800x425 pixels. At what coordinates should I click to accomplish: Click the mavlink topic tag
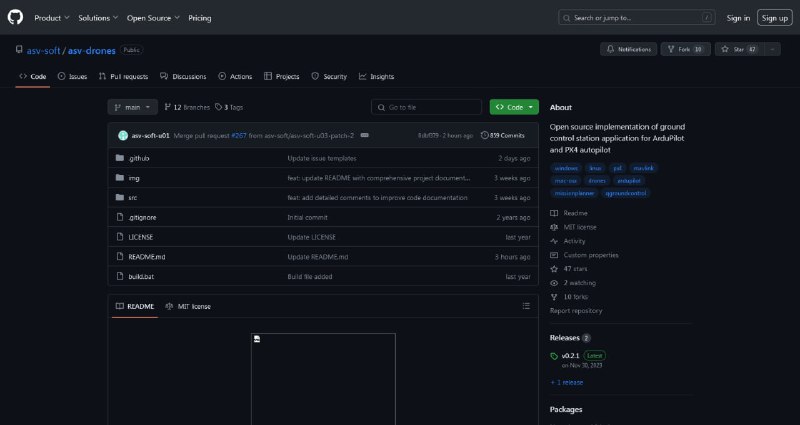(x=643, y=168)
